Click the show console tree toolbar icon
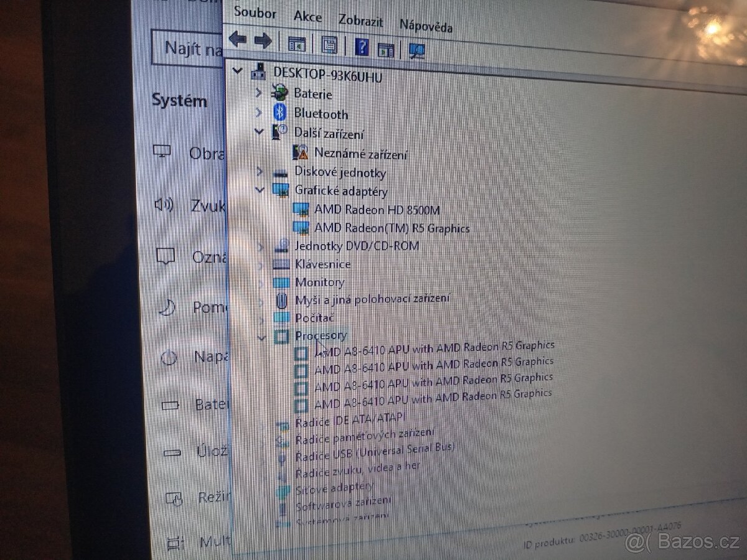747x560 pixels. [298, 44]
